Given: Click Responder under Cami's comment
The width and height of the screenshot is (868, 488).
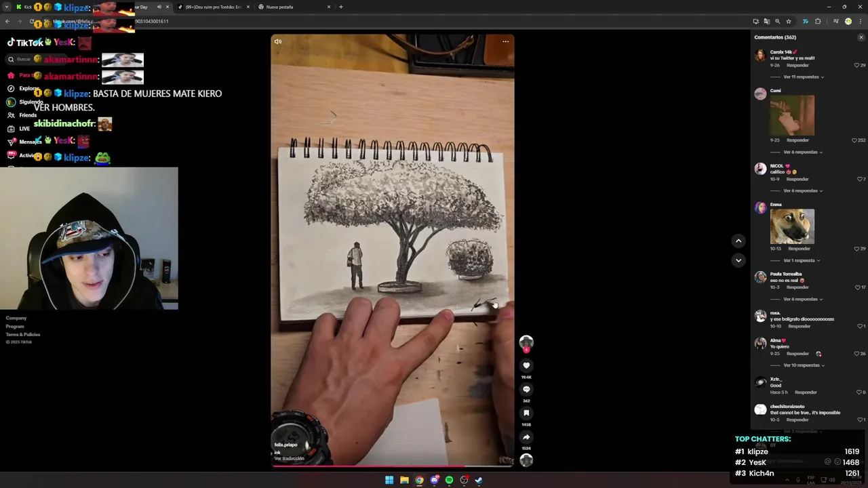Looking at the screenshot, I should point(797,140).
